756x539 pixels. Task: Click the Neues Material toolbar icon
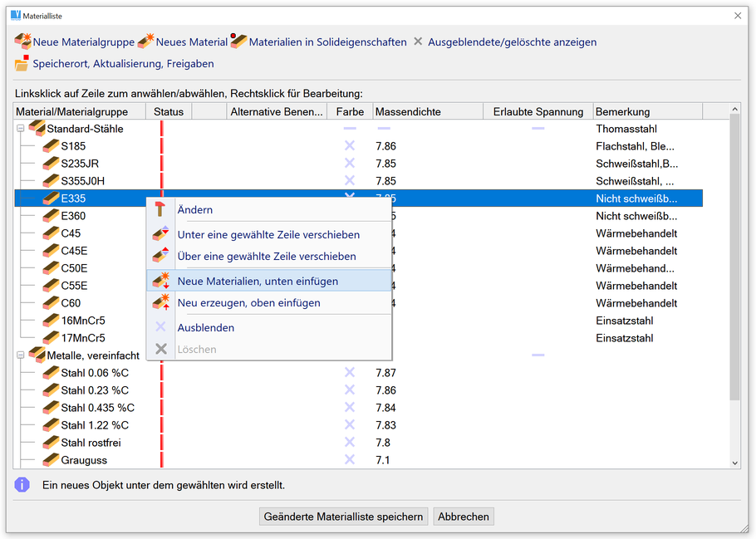tap(145, 42)
